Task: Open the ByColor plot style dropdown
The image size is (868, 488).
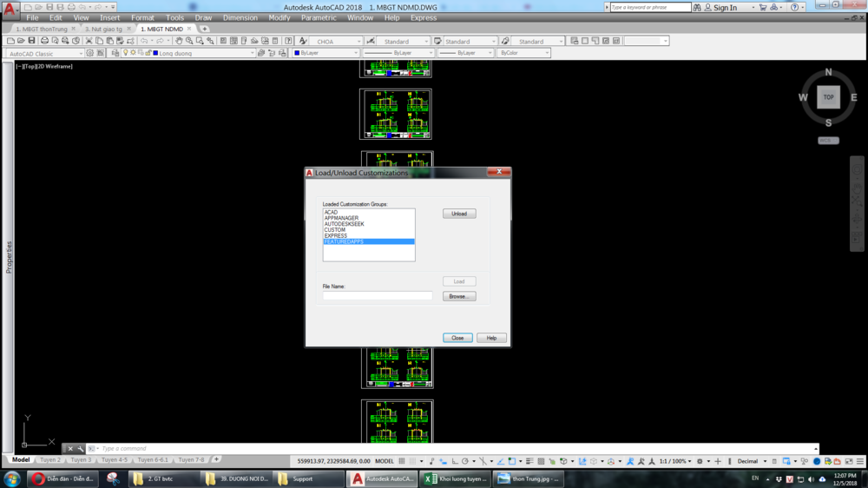Action: pyautogui.click(x=523, y=53)
